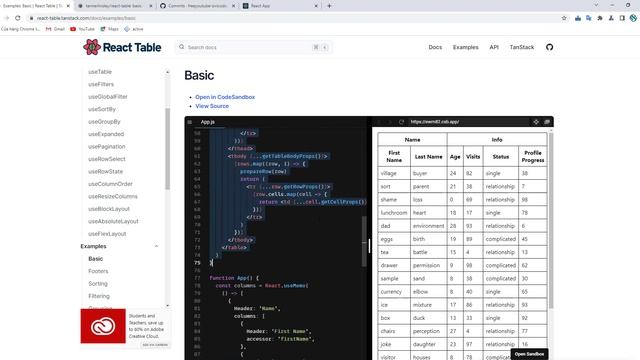This screenshot has width=640, height=360.
Task: Click the browser address bar URL
Action: pos(86,18)
